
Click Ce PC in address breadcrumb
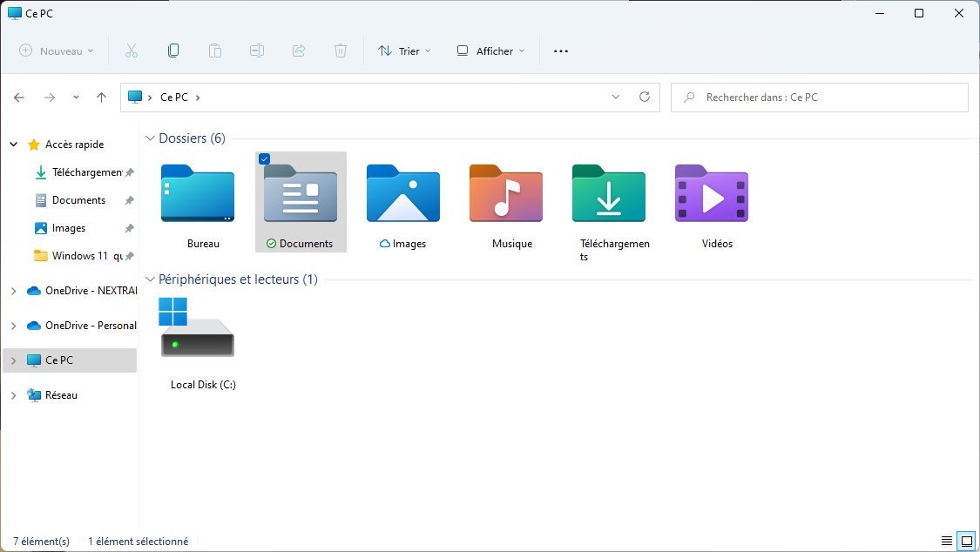174,98
